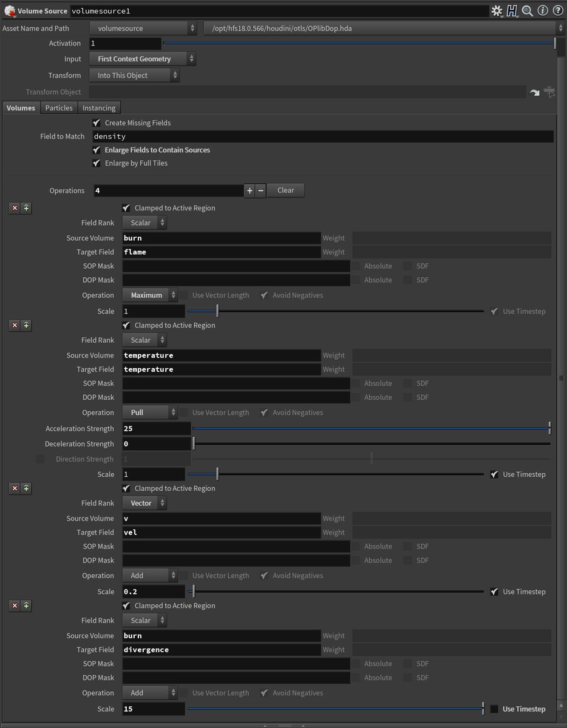
Task: Click the Target Field containing flame
Action: pos(222,252)
